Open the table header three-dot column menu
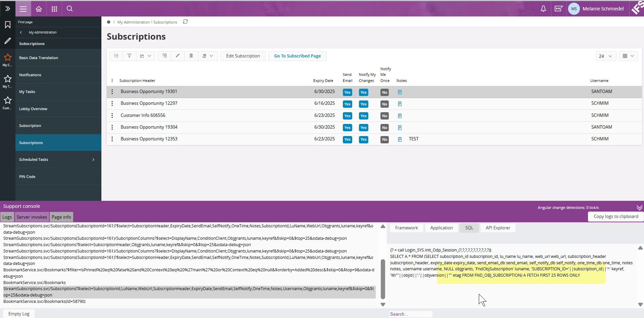Viewport: 644px width, 318px height. (x=112, y=81)
